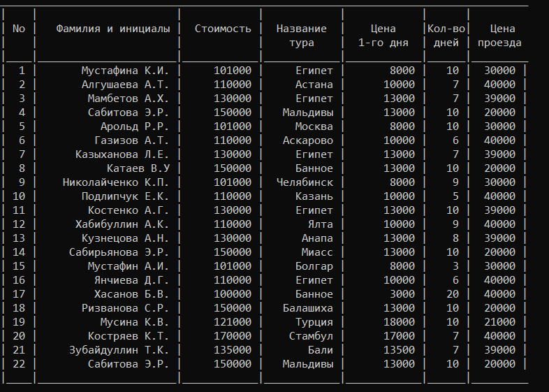Click the 'Кол-во дней' column header
This screenshot has width=549, height=392.
click(x=446, y=36)
